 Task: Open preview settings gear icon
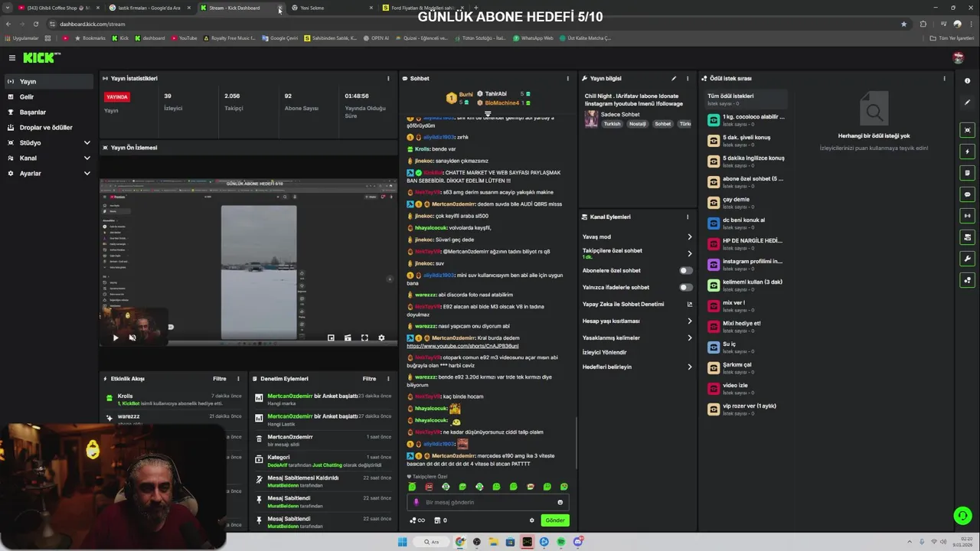click(x=381, y=337)
